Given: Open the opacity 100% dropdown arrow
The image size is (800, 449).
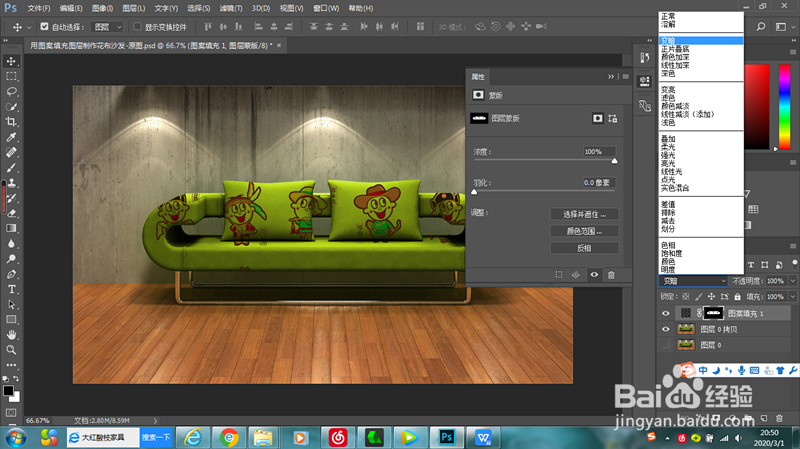Looking at the screenshot, I should (793, 281).
